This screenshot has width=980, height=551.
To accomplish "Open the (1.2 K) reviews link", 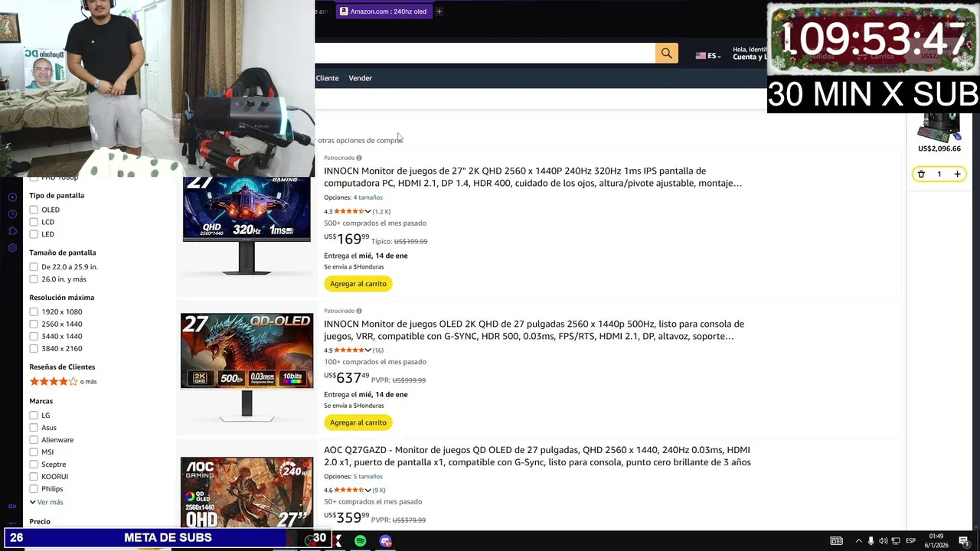I will coord(381,211).
